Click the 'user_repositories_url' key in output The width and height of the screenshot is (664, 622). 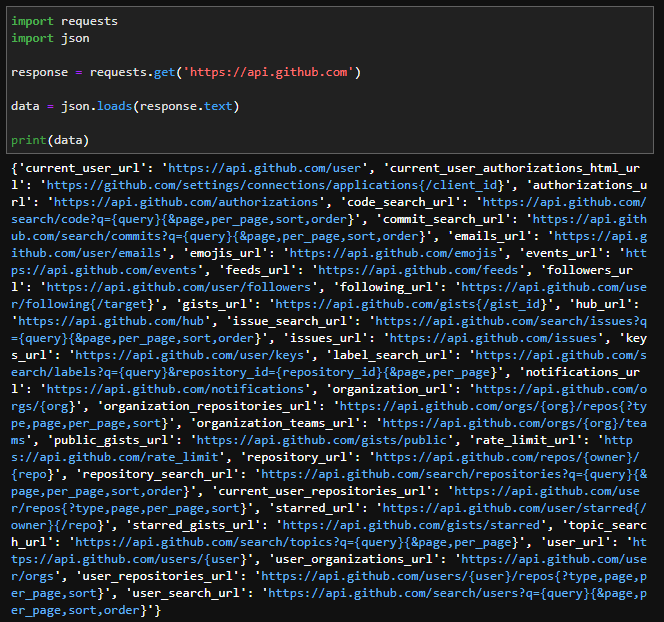point(157,576)
